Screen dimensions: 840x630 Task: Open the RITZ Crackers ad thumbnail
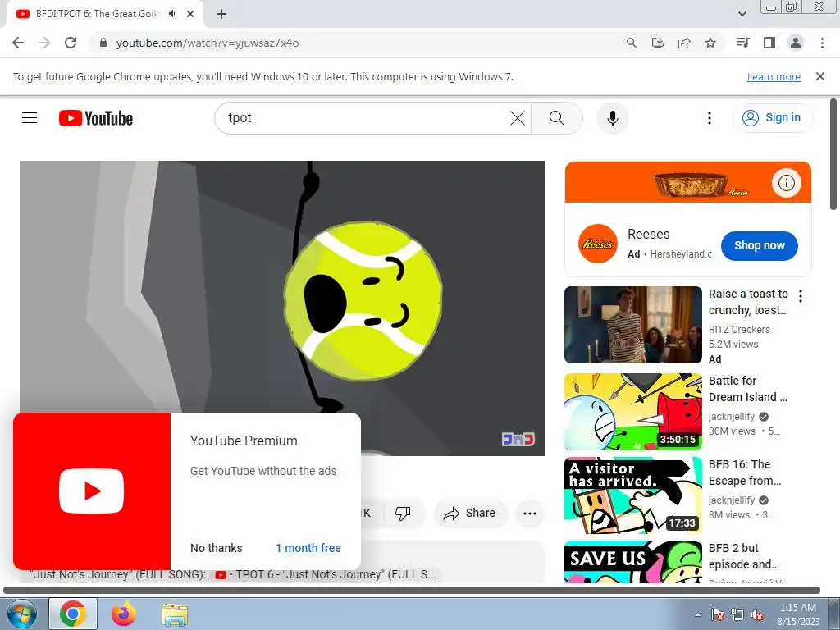click(x=632, y=325)
